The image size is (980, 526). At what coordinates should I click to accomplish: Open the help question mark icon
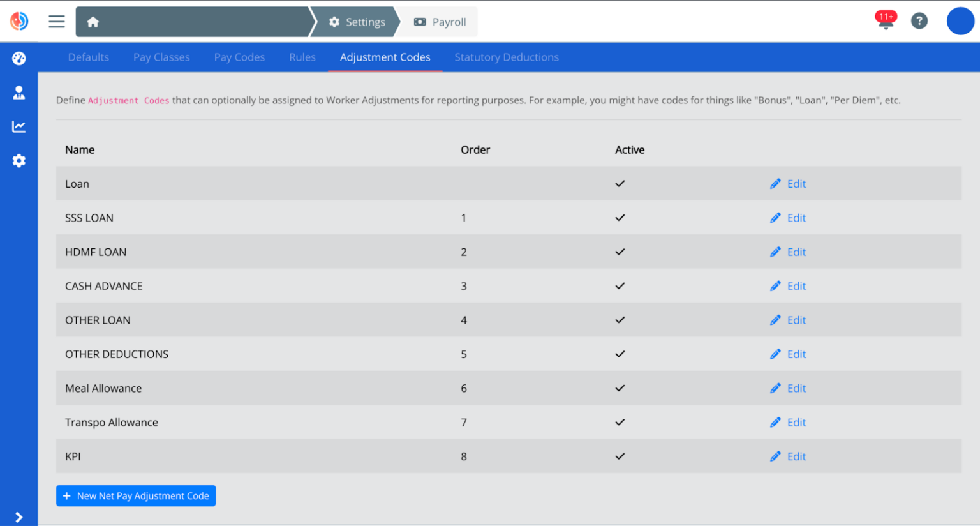(x=919, y=21)
